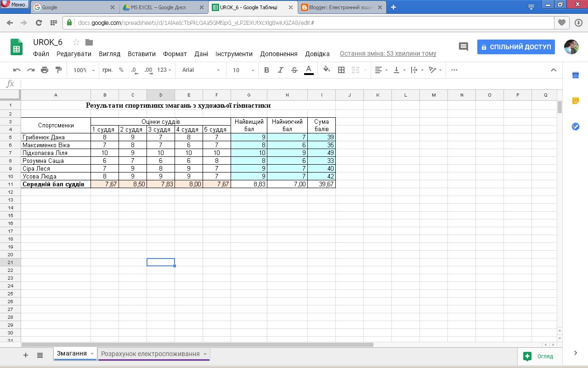Click the merge cells icon
The image size is (588, 368).
355,70
